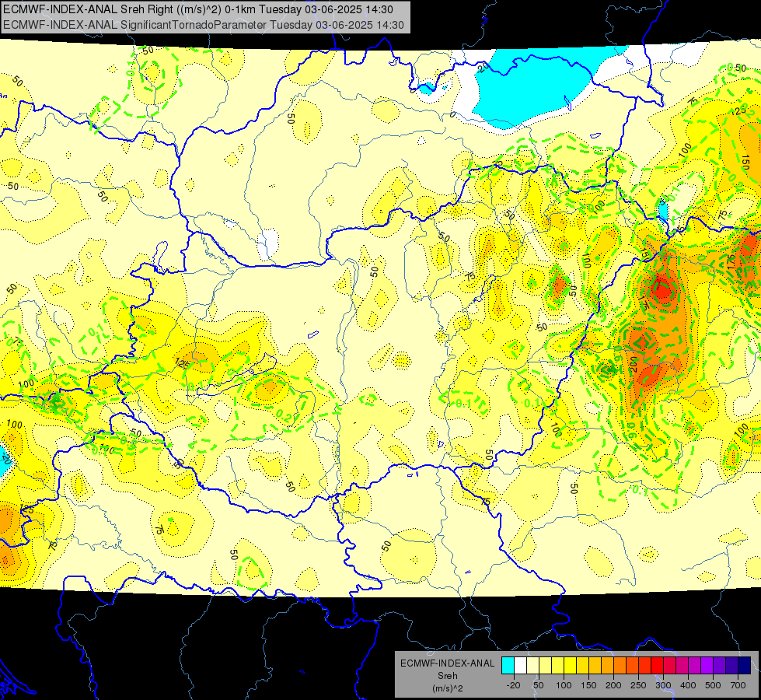This screenshot has width=761, height=700.
Task: Click the legend tick label '400'
Action: tap(688, 685)
